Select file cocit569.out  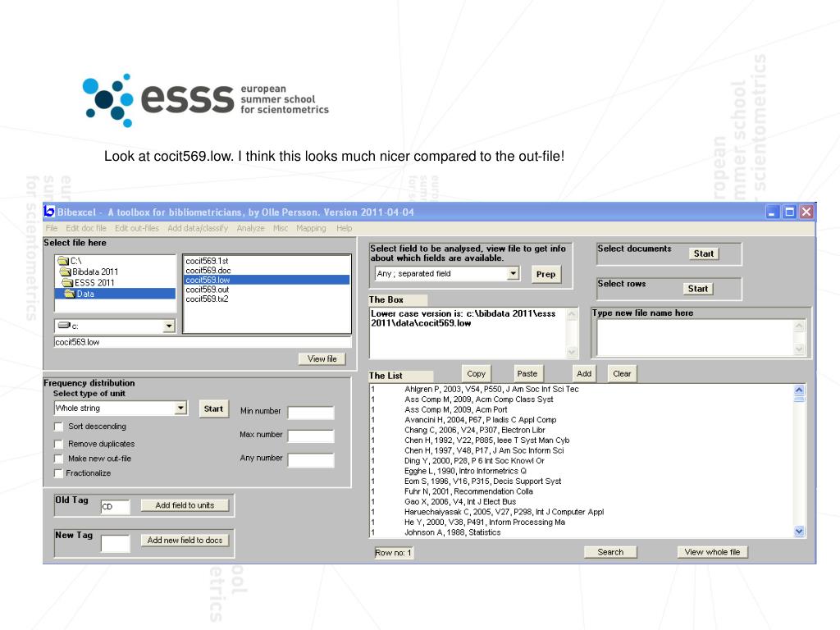click(207, 290)
